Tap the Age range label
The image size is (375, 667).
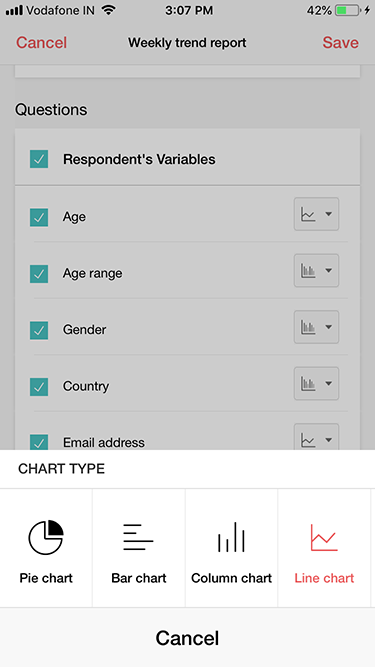pos(93,274)
